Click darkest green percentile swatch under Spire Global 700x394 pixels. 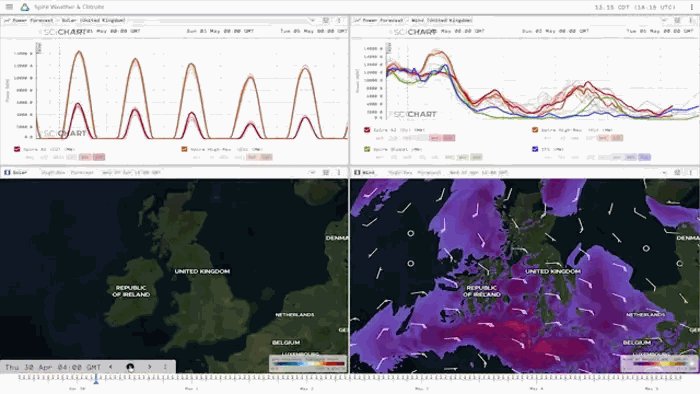pos(476,157)
